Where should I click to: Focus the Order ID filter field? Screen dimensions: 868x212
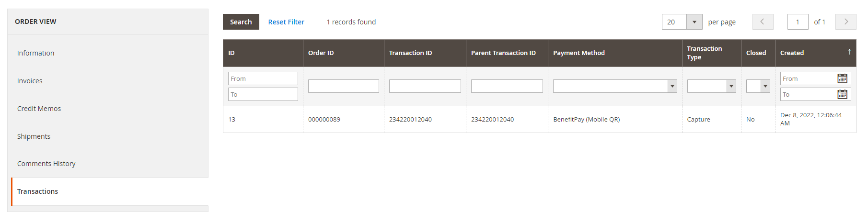point(343,86)
